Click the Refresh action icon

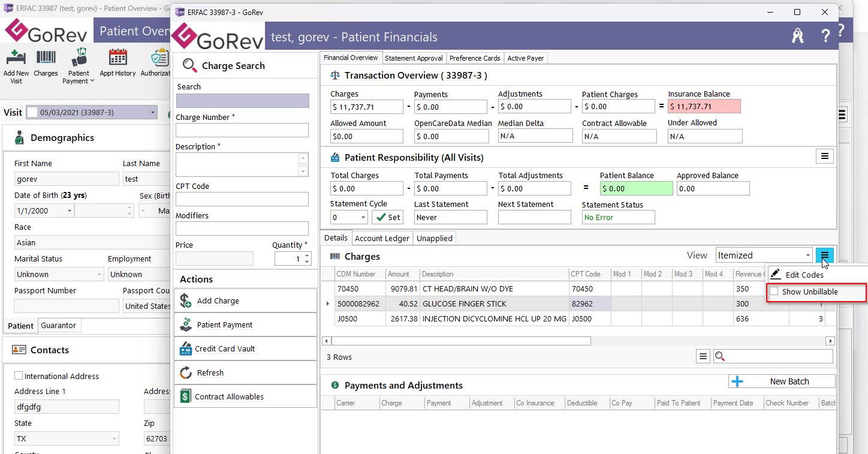186,372
